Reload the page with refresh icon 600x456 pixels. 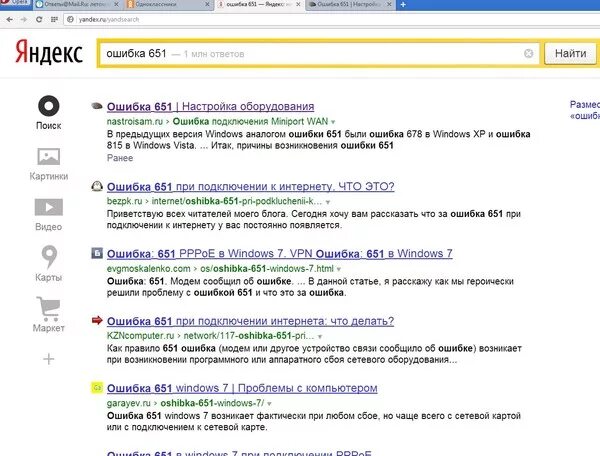point(39,19)
